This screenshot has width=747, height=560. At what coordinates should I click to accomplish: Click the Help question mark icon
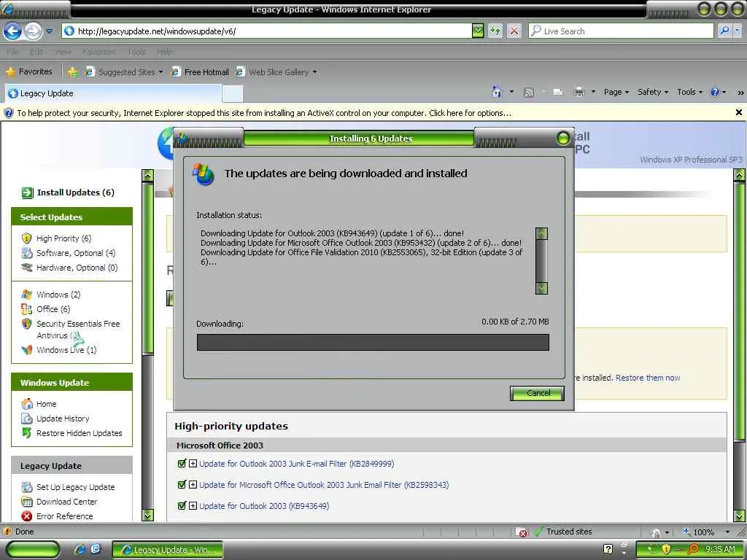[715, 92]
